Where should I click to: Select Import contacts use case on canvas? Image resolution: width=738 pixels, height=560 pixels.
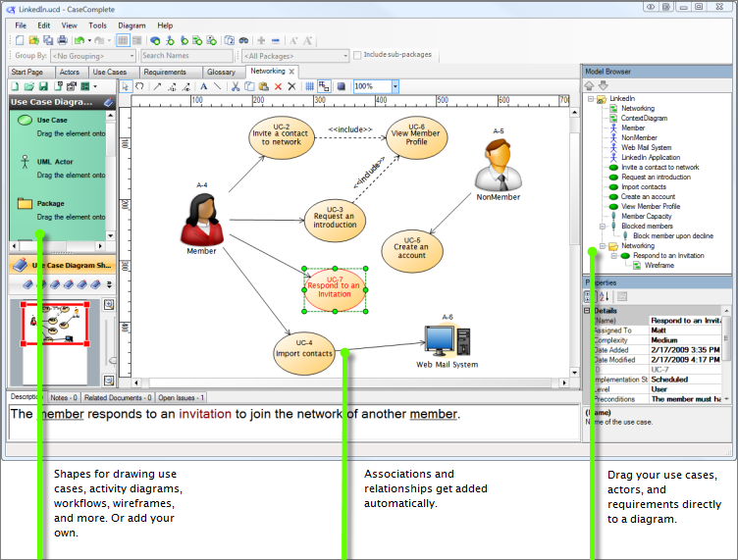pos(304,354)
